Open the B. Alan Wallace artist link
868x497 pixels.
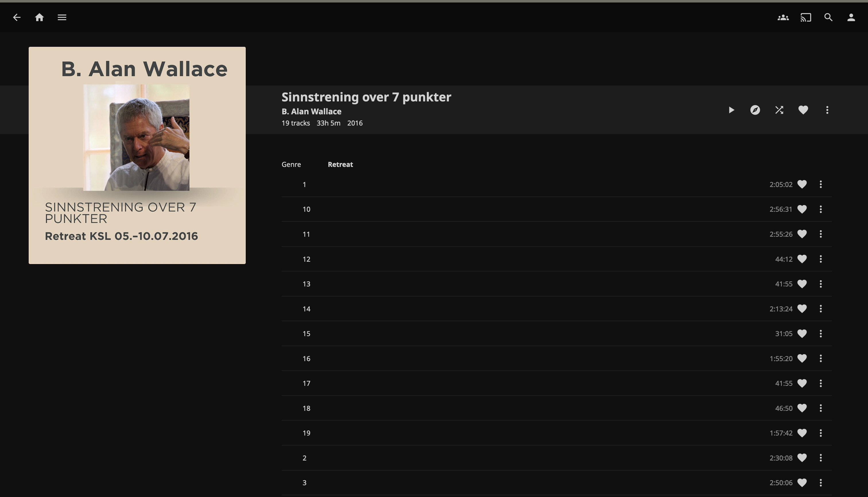(311, 112)
